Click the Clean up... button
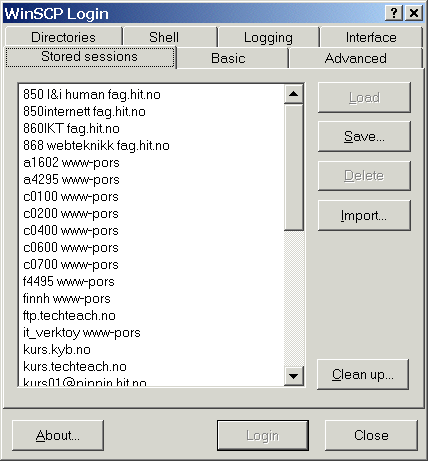The height and width of the screenshot is (461, 428). (363, 374)
